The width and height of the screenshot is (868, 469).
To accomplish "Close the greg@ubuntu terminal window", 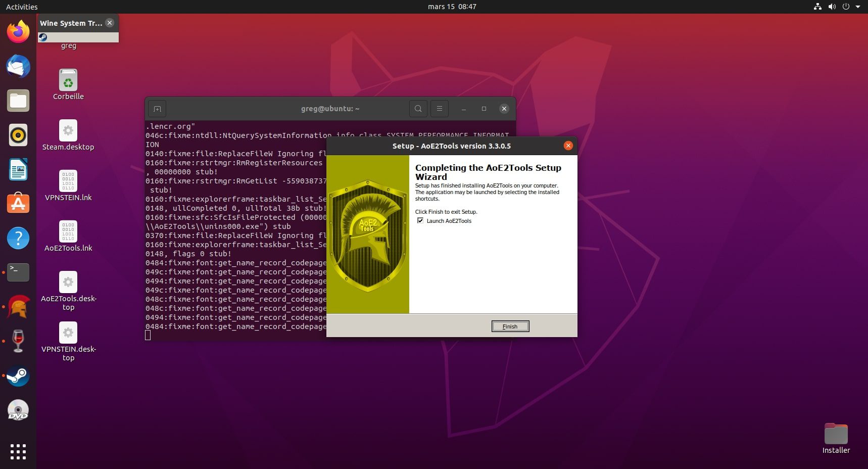I will (504, 109).
